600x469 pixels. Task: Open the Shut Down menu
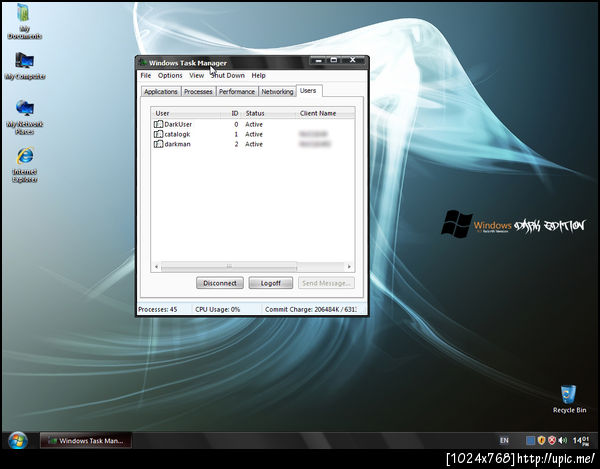pos(228,75)
